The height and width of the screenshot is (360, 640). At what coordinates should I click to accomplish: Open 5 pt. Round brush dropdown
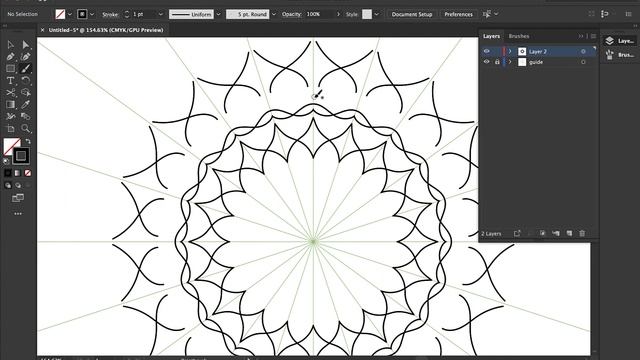(x=274, y=14)
